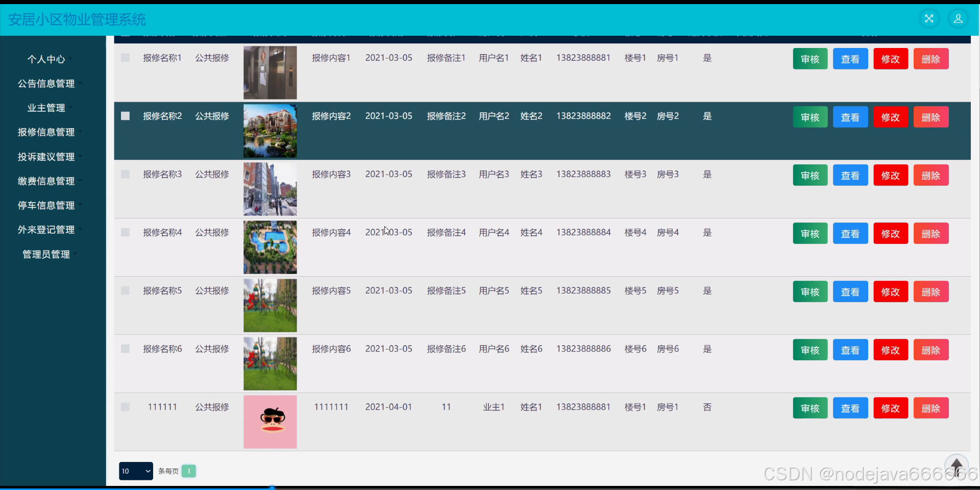The width and height of the screenshot is (980, 490).
Task: Click 修改 button for 报修名称4
Action: coord(891,233)
